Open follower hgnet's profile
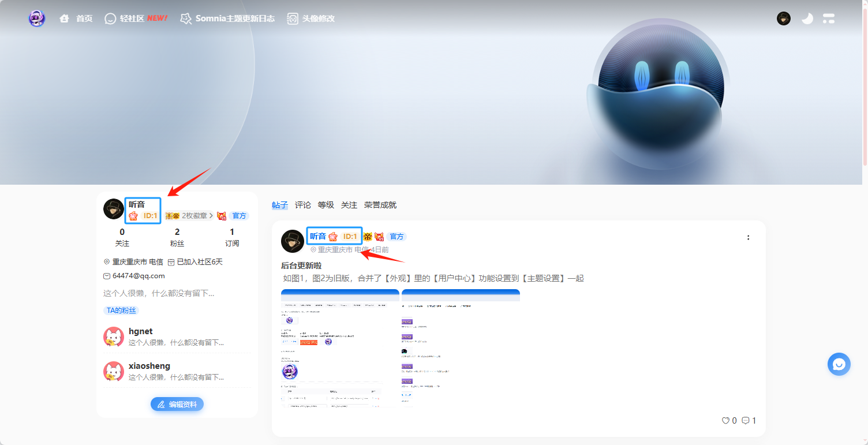This screenshot has height=445, width=868. pyautogui.click(x=141, y=332)
